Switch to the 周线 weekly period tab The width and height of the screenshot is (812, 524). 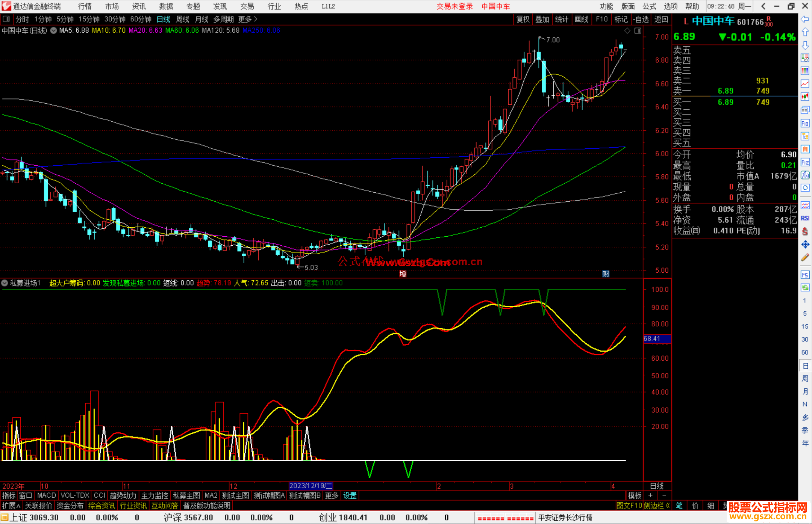pyautogui.click(x=183, y=19)
